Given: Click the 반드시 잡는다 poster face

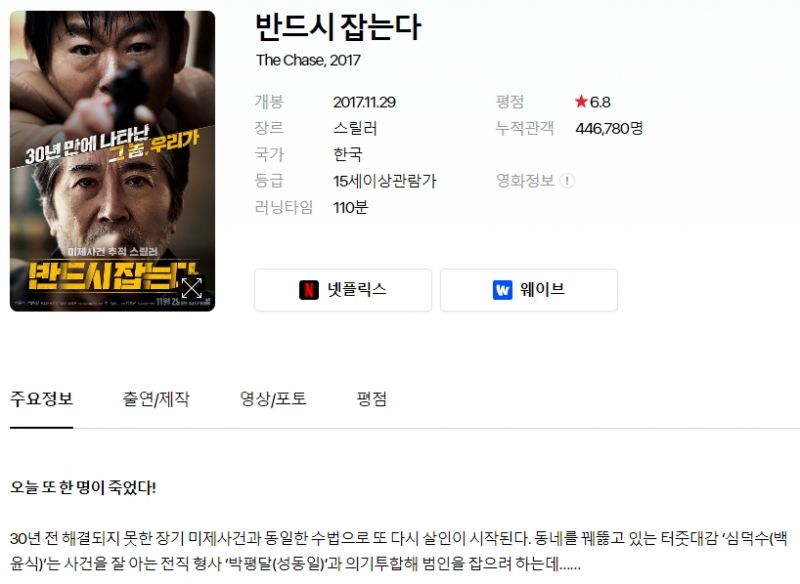Looking at the screenshot, I should click(112, 161).
